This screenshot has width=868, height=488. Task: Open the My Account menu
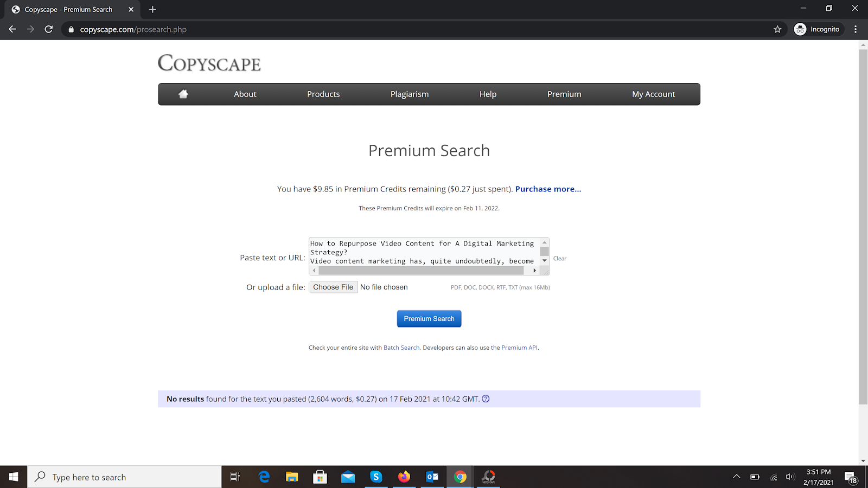coord(654,94)
